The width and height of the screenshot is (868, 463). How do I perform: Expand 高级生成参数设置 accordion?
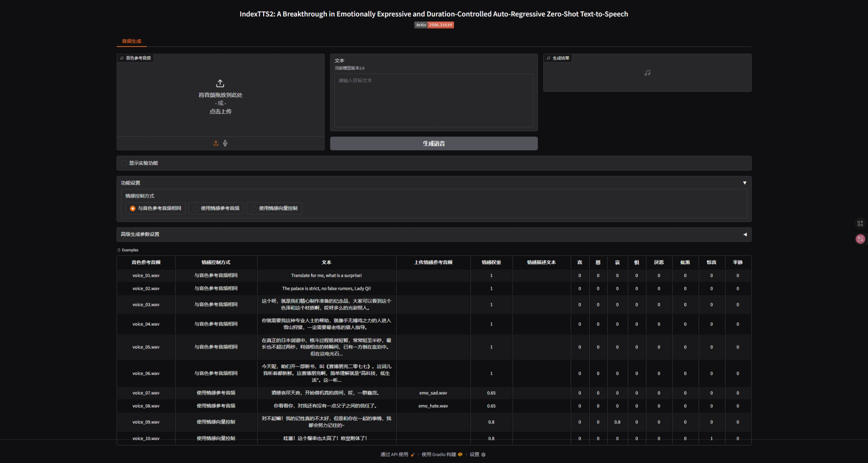click(x=745, y=235)
